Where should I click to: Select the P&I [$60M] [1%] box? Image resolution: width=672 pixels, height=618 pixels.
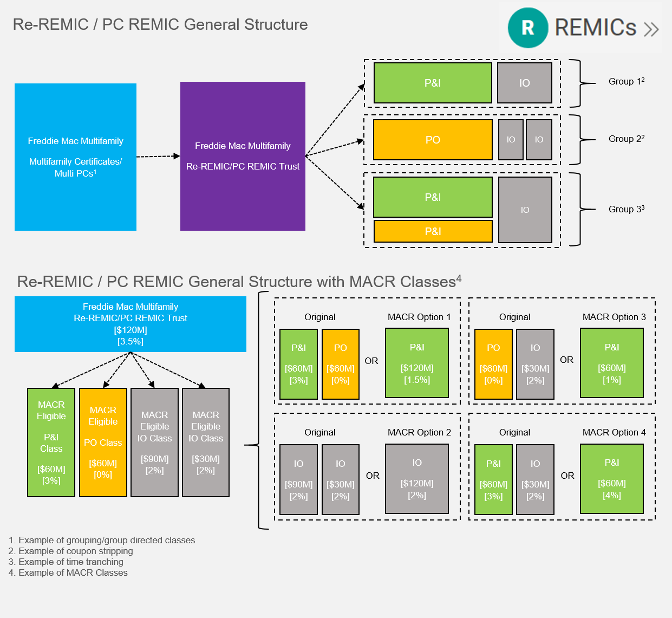click(612, 363)
